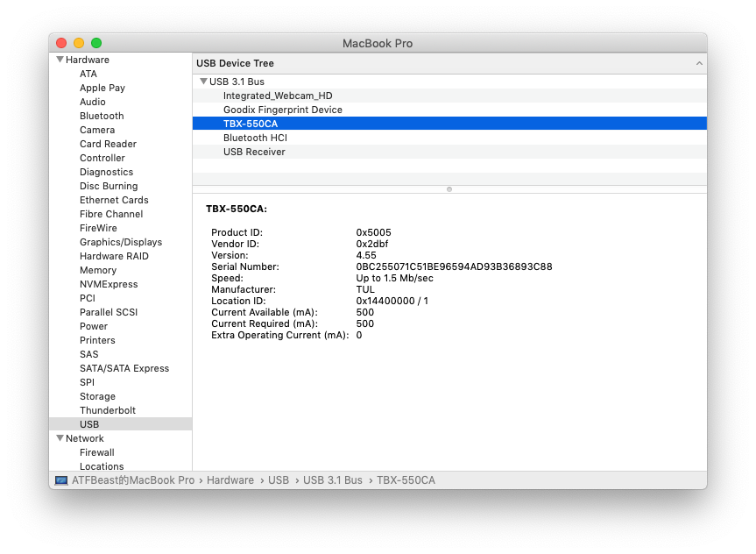Show Memory information
Image resolution: width=756 pixels, height=554 pixels.
[x=98, y=270]
